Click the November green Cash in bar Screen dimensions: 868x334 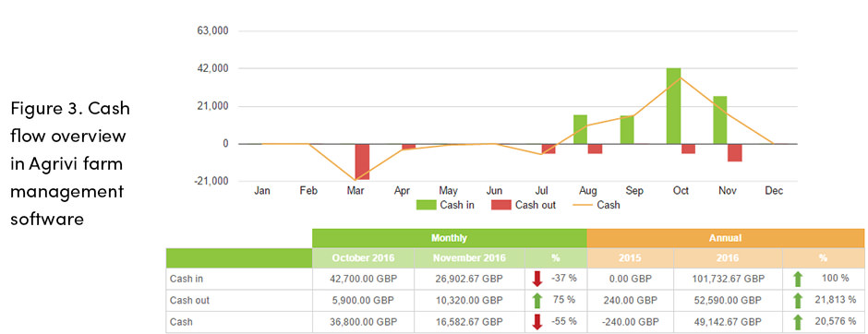(720, 120)
